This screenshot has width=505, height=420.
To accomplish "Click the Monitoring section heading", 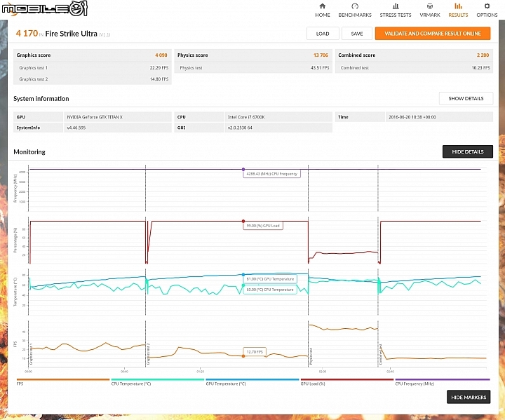I will pyautogui.click(x=29, y=151).
